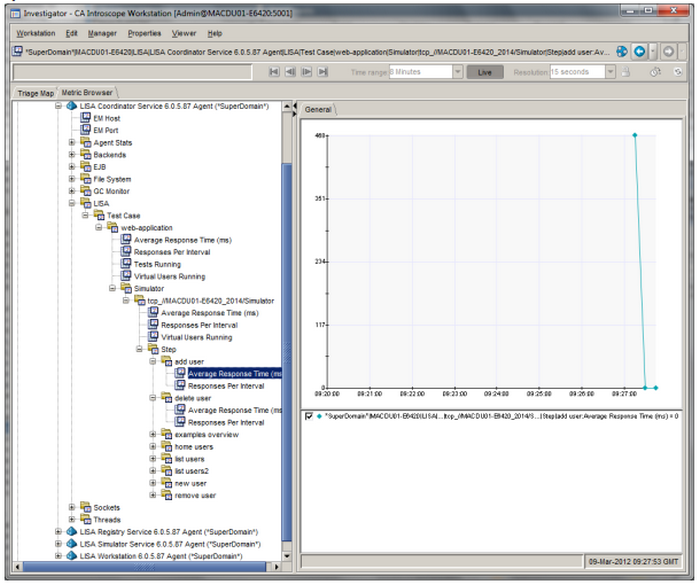Click the EM Host metric icon
700x585 pixels.
point(85,118)
